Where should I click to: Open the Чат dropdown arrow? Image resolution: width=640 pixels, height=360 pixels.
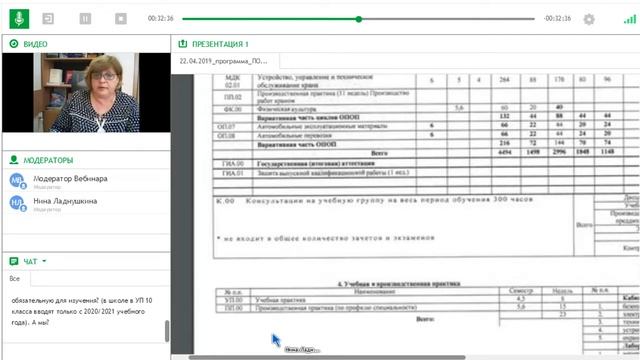(x=44, y=261)
